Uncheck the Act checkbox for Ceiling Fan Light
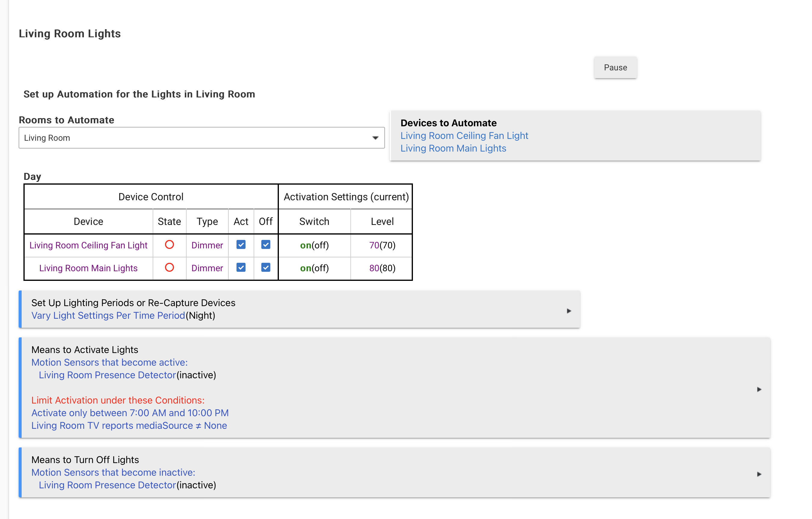Screen dimensions: 812x519 (x=241, y=245)
